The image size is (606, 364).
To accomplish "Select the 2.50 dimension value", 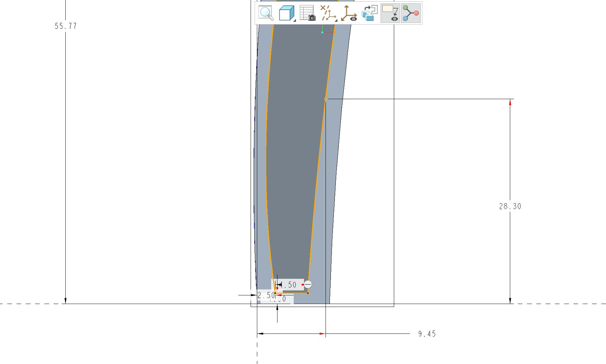I will point(266,295).
